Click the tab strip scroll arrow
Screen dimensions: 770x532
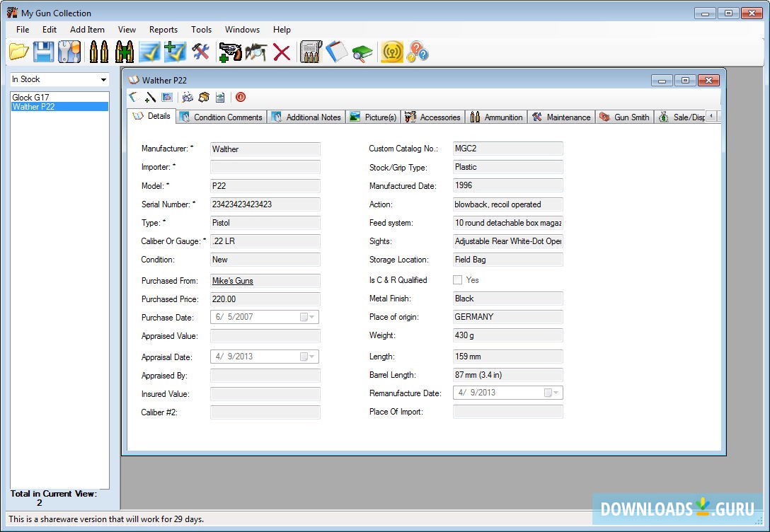tap(711, 116)
